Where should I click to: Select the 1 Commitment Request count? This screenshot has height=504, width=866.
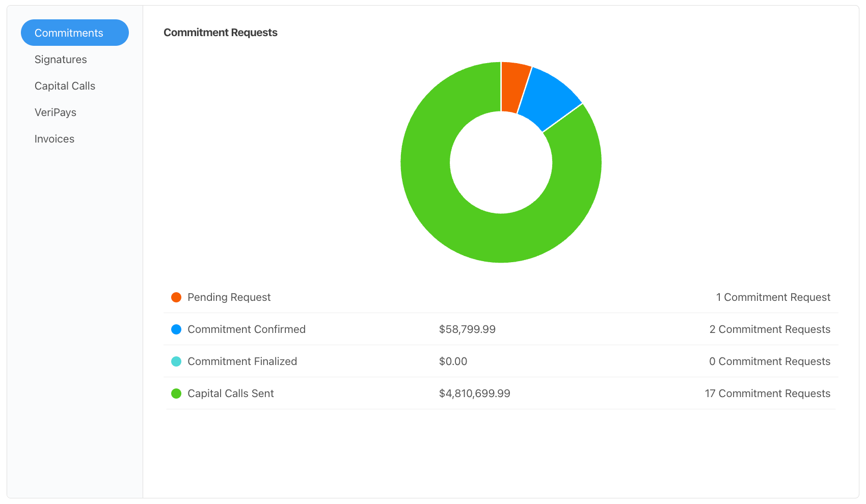tap(773, 297)
